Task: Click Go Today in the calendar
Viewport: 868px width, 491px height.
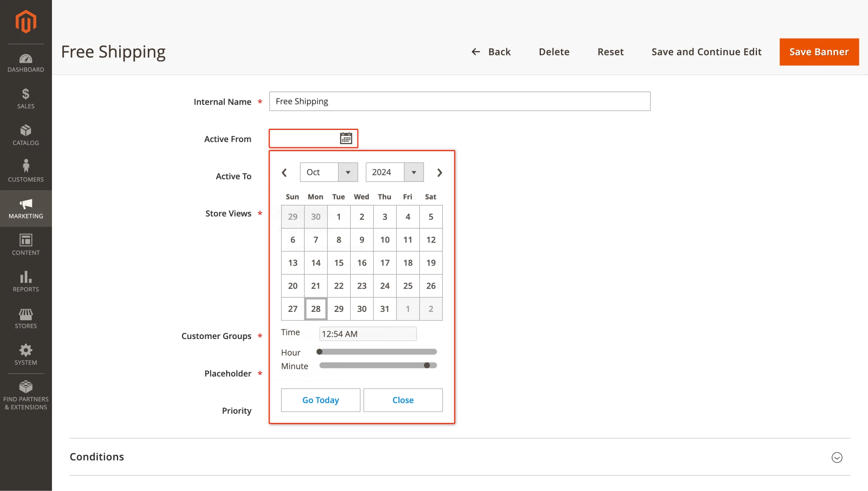Action: tap(320, 400)
